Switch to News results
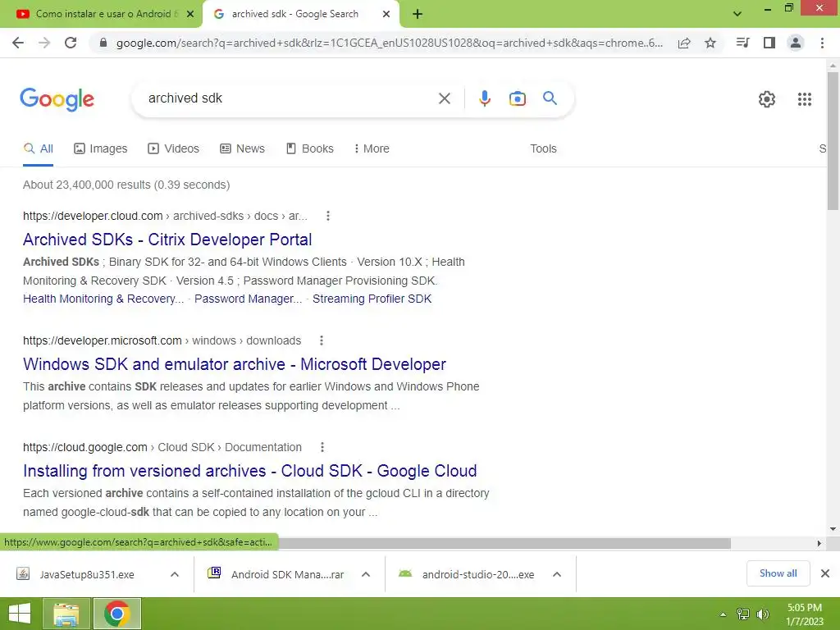 (242, 149)
